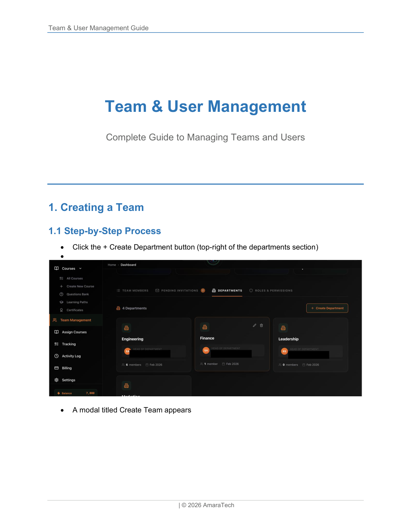Open Create New Course in sidebar

pos(80,286)
